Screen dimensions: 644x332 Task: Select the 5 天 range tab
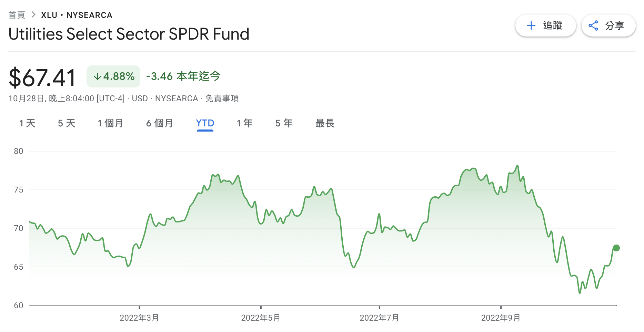pos(67,123)
